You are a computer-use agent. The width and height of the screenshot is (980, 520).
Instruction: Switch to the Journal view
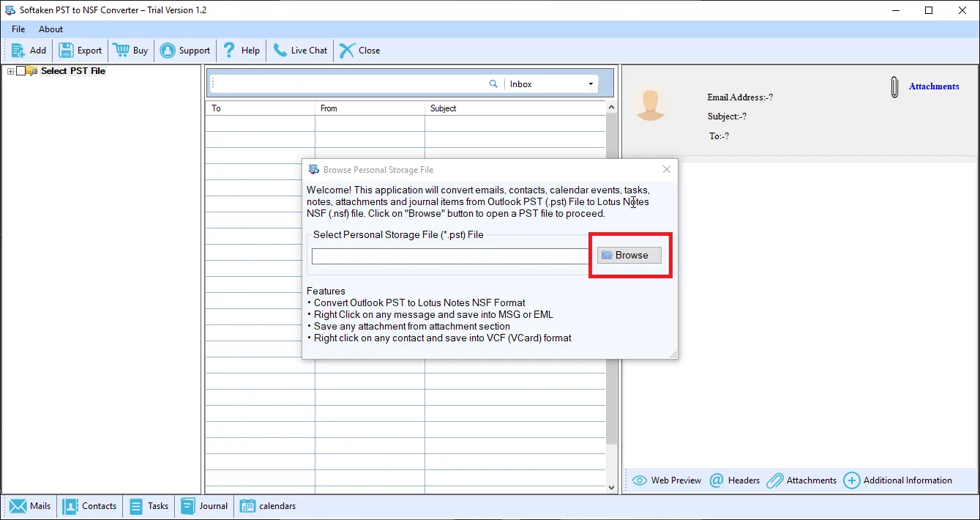(x=204, y=506)
